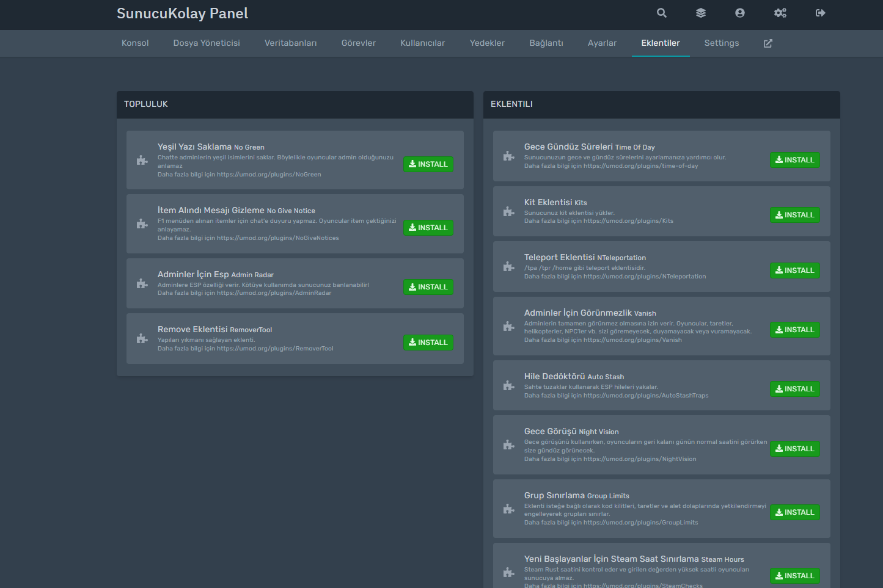Select the Ayarlar tab
The width and height of the screenshot is (883, 588).
point(602,43)
